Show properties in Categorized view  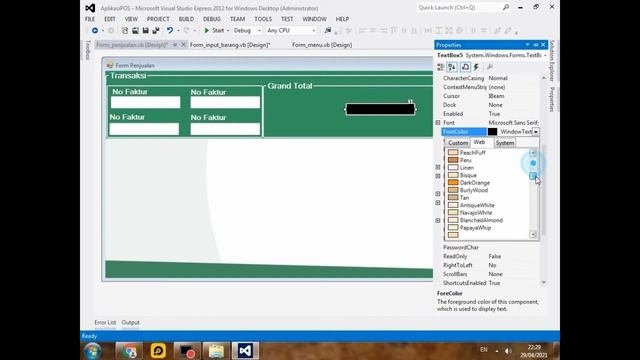tap(441, 67)
